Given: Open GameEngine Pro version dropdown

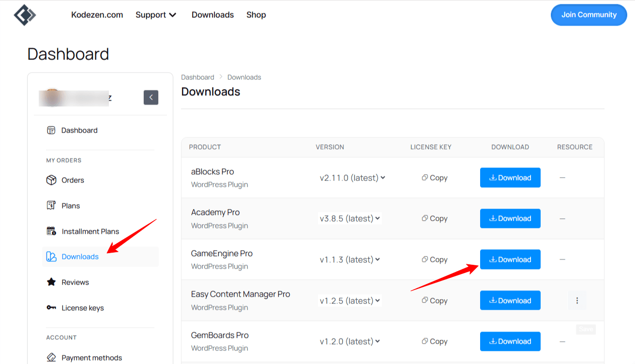Looking at the screenshot, I should pyautogui.click(x=350, y=259).
